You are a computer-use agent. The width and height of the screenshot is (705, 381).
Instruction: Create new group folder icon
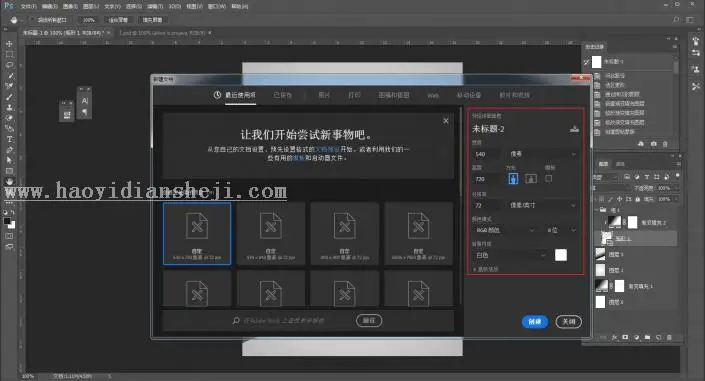(x=647, y=337)
